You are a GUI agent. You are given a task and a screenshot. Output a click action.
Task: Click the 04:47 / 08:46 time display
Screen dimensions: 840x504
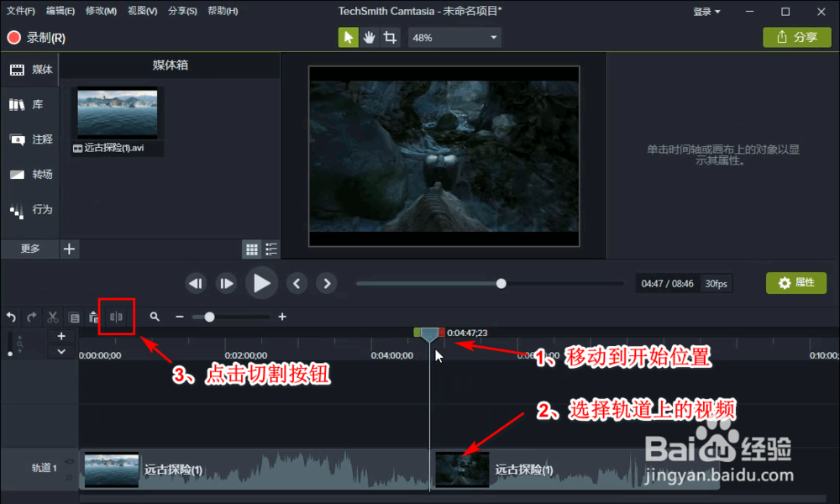[667, 283]
